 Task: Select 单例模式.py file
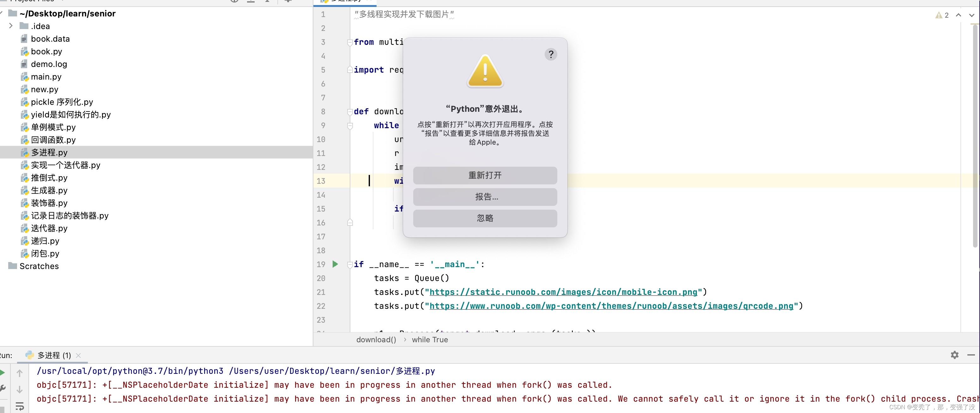coord(53,127)
